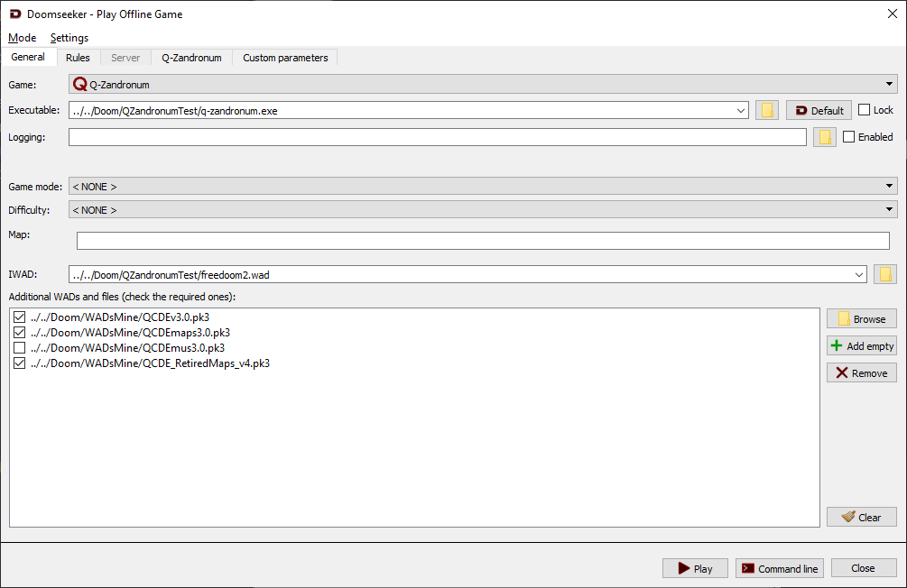Check the QCDEmus3.0.pk3 file checkbox
Viewport: 907px width, 588px height.
click(20, 347)
